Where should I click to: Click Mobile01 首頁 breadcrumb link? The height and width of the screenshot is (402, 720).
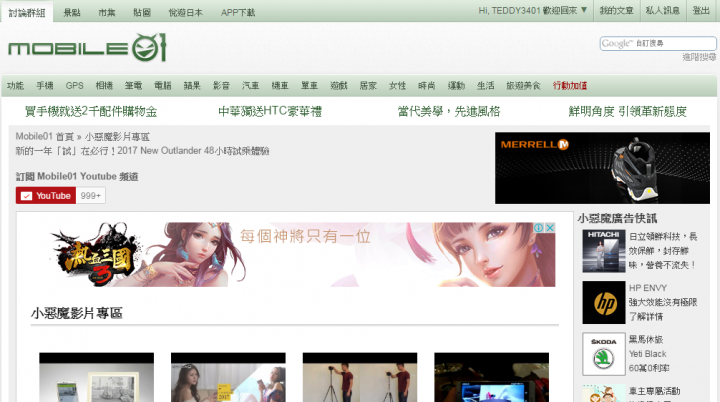[45, 136]
